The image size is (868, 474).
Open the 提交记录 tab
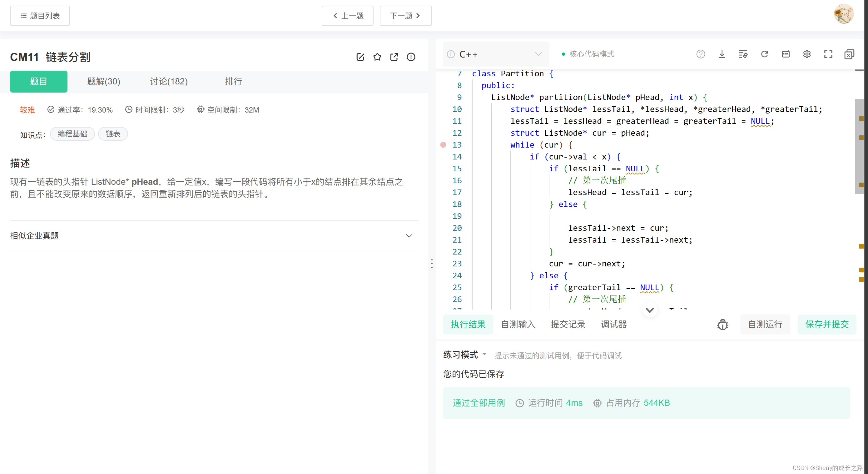568,325
